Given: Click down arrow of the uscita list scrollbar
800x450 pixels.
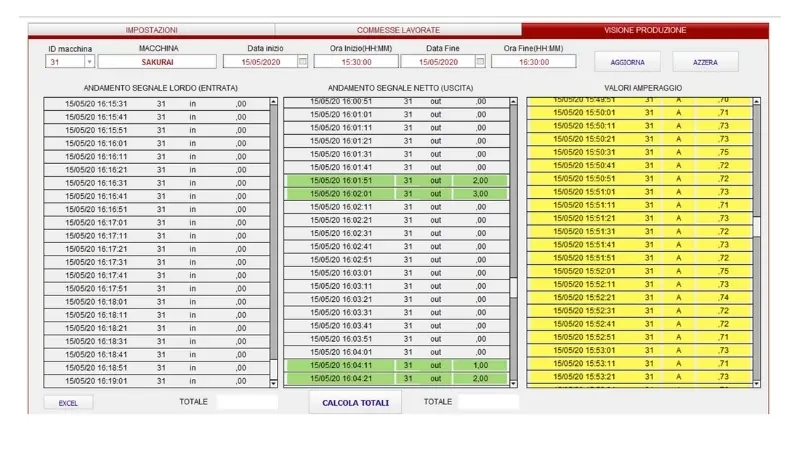Looking at the screenshot, I should point(513,383).
